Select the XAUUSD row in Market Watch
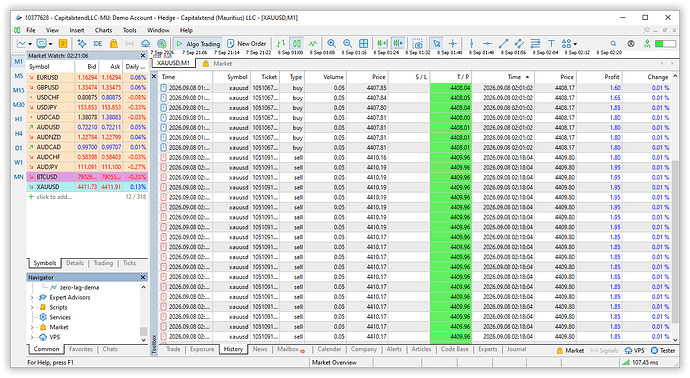690x378 pixels. [x=87, y=187]
